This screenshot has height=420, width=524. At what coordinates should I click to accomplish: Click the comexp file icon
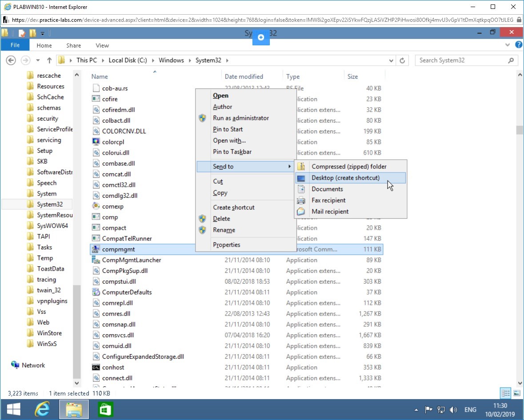point(96,206)
